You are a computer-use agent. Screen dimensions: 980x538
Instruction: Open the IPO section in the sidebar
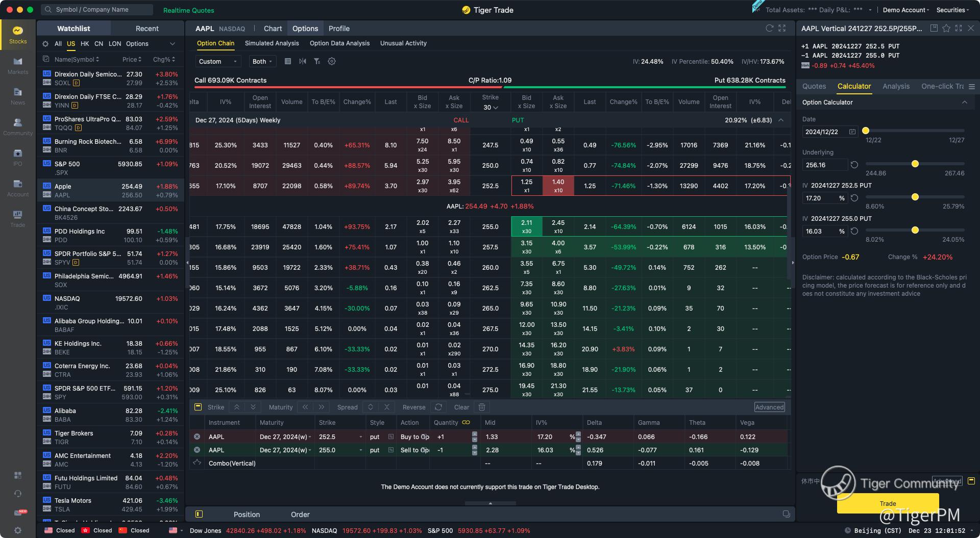[x=18, y=158]
